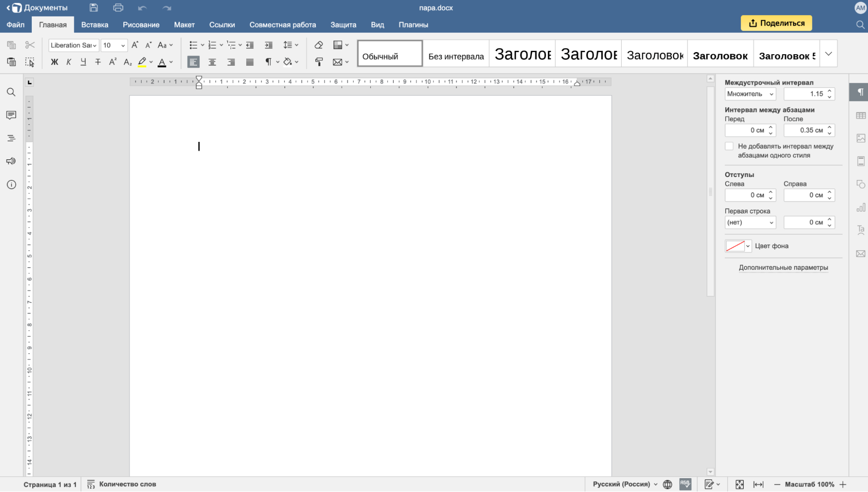Click the Fit to width icon
The image size is (868, 492).
point(758,484)
